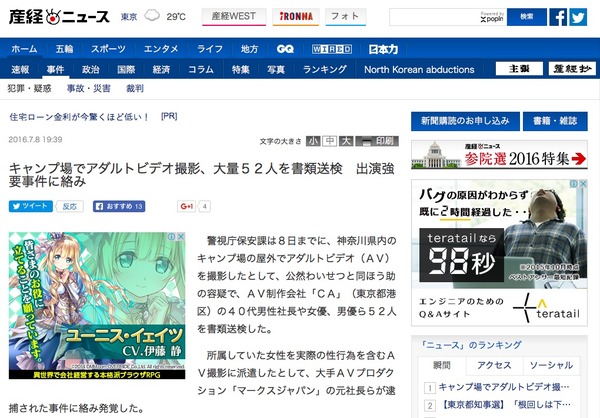The width and height of the screenshot is (600, 418).
Task: Set text size to 中
Action: (x=329, y=141)
